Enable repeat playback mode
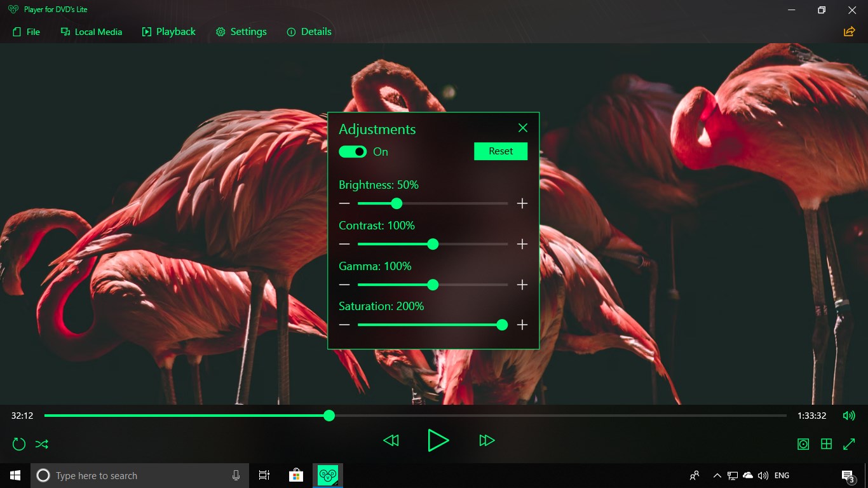This screenshot has width=868, height=488. (x=18, y=444)
